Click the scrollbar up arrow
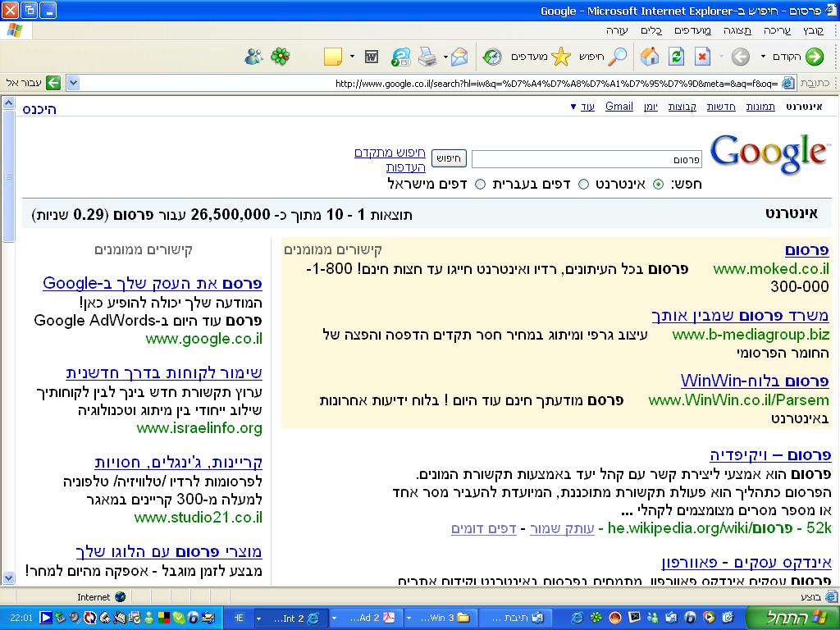This screenshot has width=840, height=630. pyautogui.click(x=8, y=103)
